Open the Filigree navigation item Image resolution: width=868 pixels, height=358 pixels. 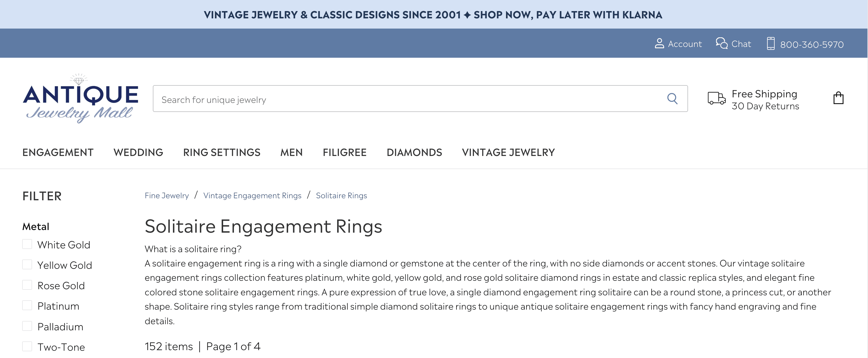pos(344,152)
